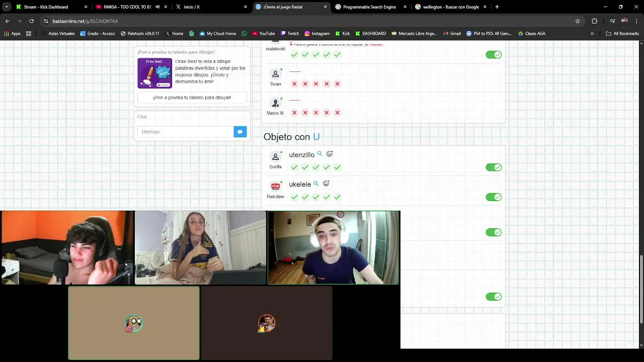
Task: Click the Objeto con U heading
Action: tap(292, 137)
